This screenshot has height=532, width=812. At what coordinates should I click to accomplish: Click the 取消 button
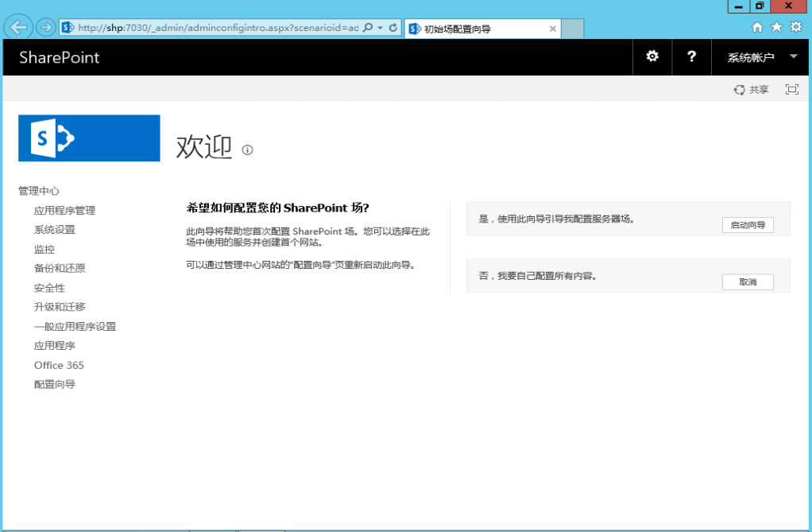(x=748, y=282)
